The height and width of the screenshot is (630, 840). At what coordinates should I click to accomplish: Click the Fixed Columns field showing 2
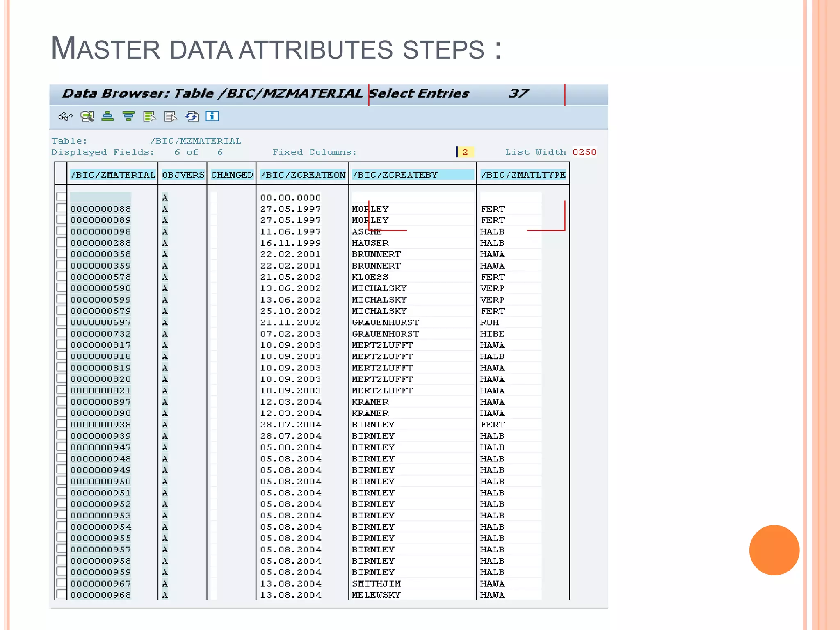[465, 152]
